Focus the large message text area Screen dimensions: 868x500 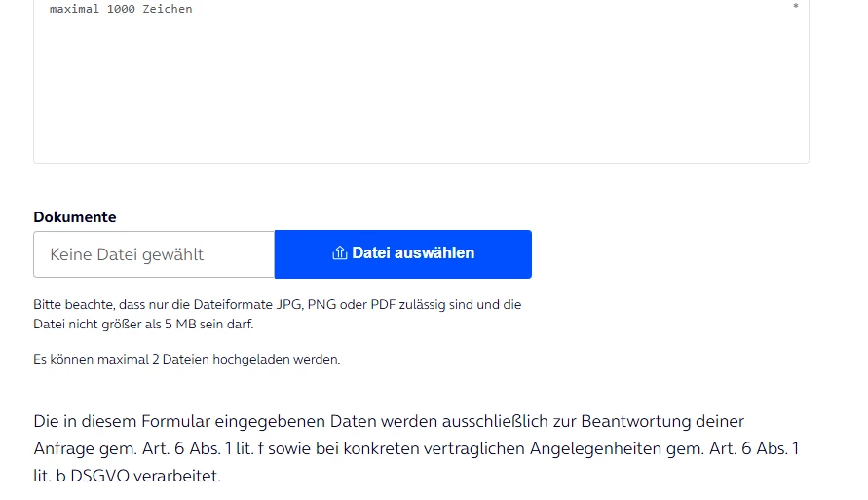pyautogui.click(x=421, y=80)
